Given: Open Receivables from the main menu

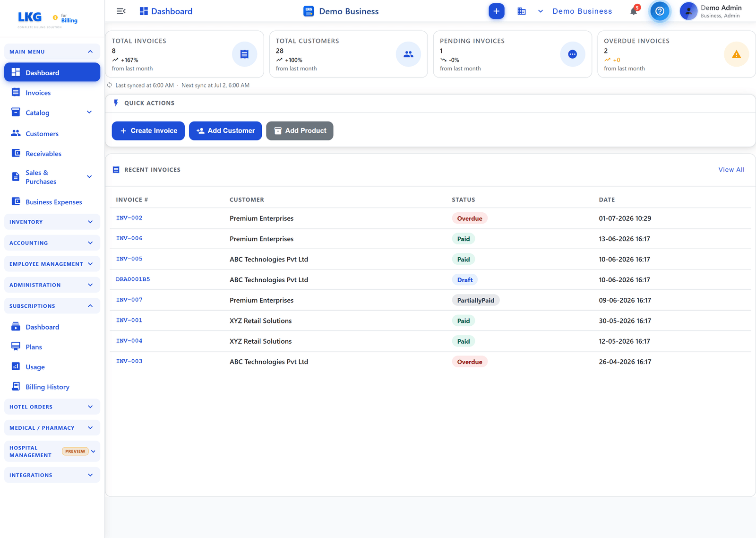Looking at the screenshot, I should tap(43, 154).
